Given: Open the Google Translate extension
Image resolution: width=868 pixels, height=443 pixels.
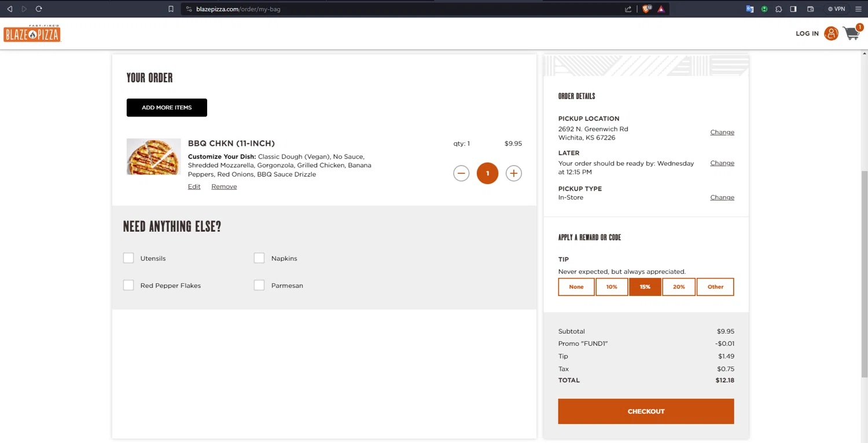Looking at the screenshot, I should [x=750, y=9].
